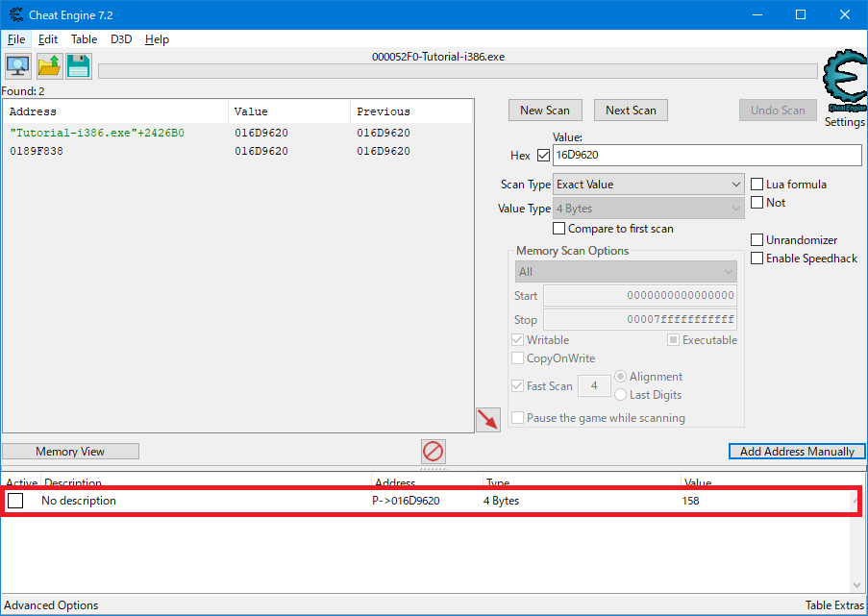Open the Edit menu
This screenshot has height=616, width=868.
[x=48, y=39]
